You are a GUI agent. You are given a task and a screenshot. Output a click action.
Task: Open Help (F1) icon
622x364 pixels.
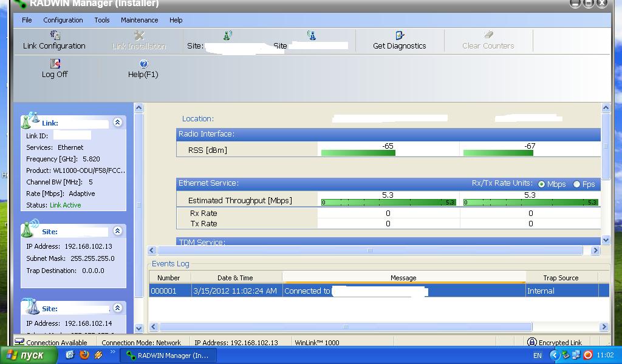coord(143,64)
